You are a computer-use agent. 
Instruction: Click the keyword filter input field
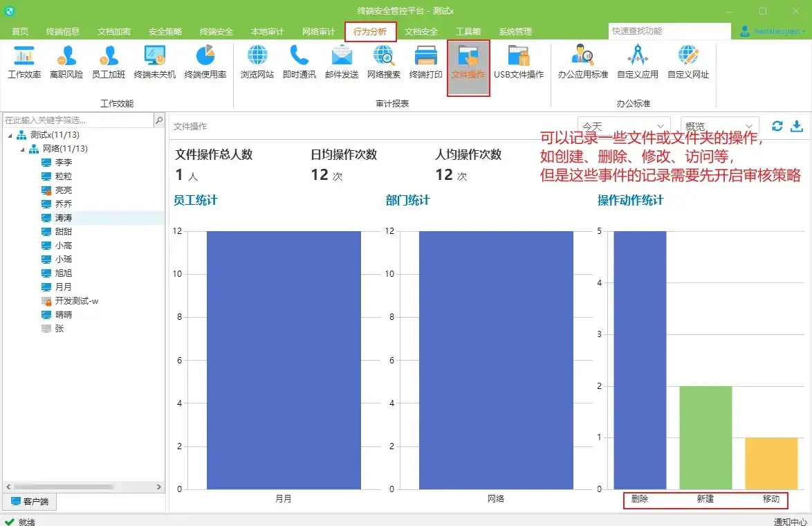click(x=76, y=119)
